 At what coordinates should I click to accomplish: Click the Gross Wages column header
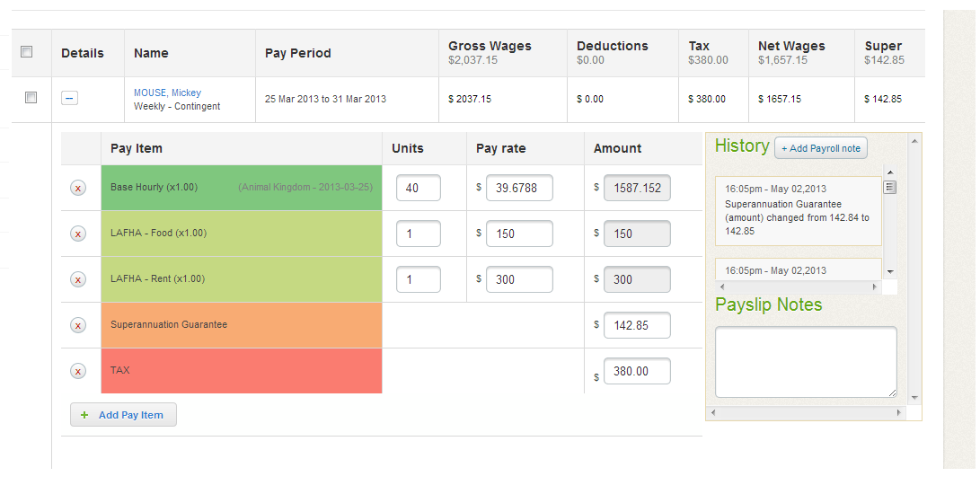point(490,46)
